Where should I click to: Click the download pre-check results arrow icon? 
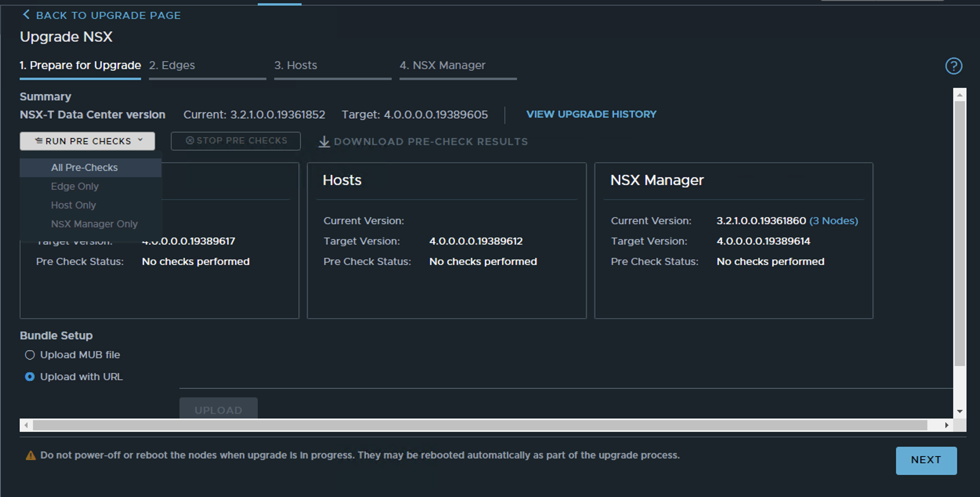tap(324, 141)
